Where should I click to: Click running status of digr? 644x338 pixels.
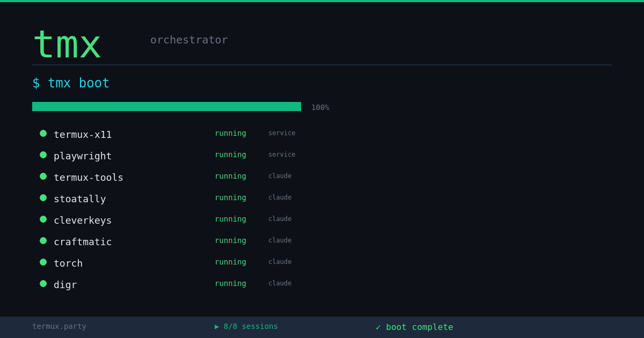pyautogui.click(x=230, y=283)
